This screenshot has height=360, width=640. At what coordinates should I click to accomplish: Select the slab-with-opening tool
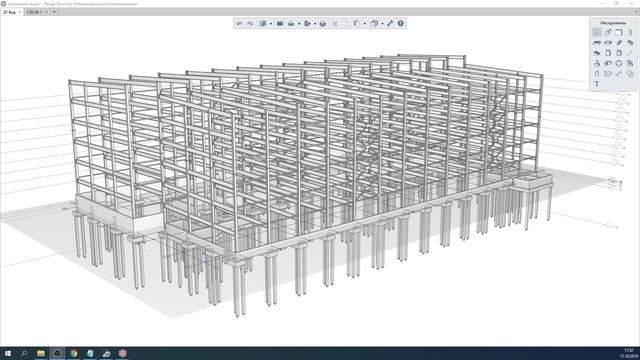(608, 42)
